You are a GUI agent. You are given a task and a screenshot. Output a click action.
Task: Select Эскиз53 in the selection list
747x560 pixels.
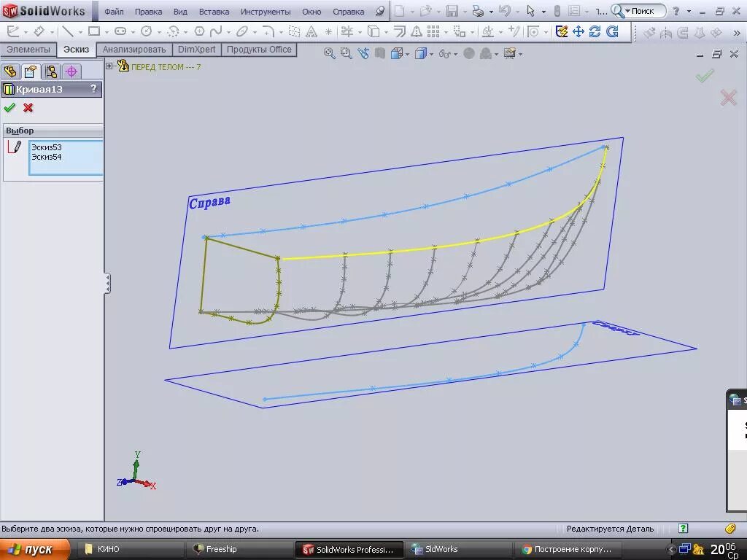(46, 147)
